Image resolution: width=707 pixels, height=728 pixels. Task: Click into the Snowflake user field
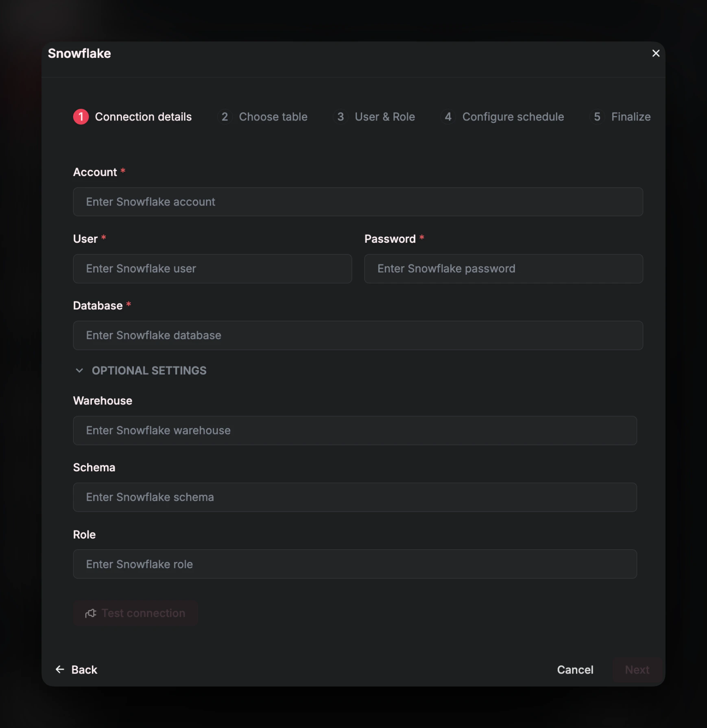212,268
